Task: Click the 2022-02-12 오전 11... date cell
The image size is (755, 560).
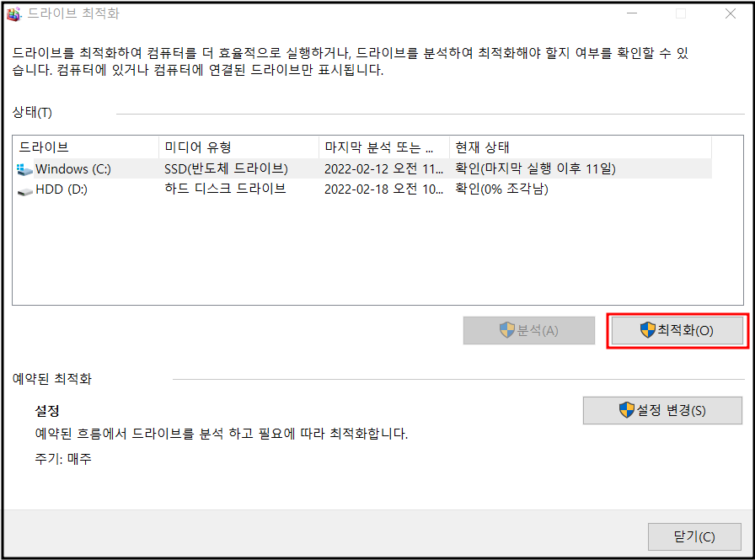Action: pos(383,169)
